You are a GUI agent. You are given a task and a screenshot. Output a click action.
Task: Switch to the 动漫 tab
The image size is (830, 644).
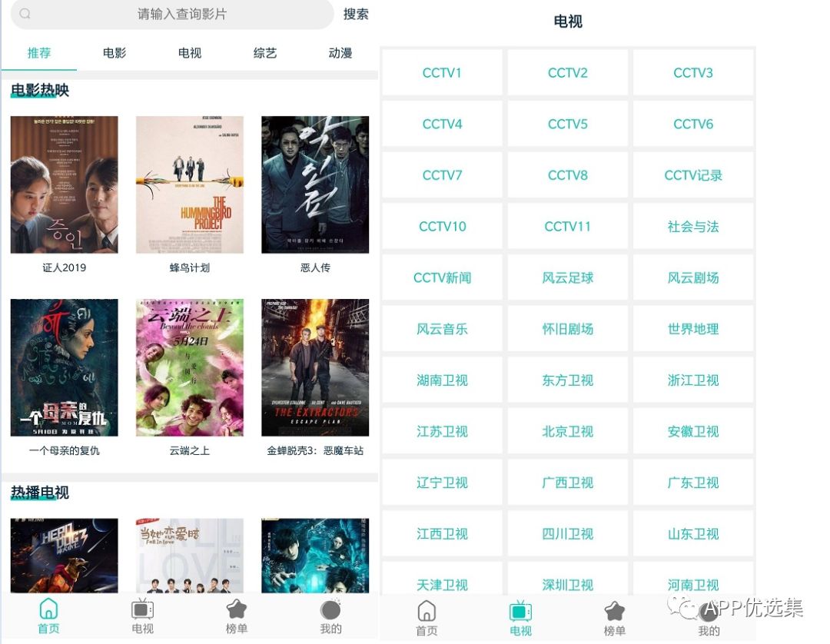coord(340,53)
